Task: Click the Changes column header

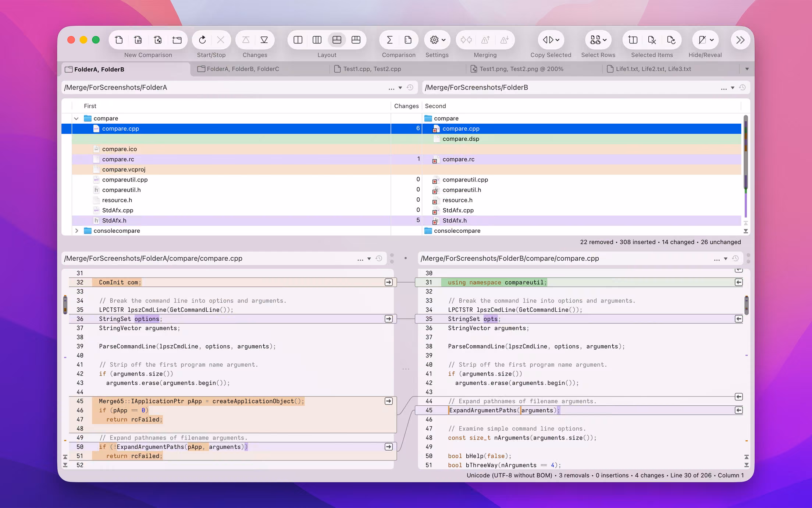Action: coord(406,106)
